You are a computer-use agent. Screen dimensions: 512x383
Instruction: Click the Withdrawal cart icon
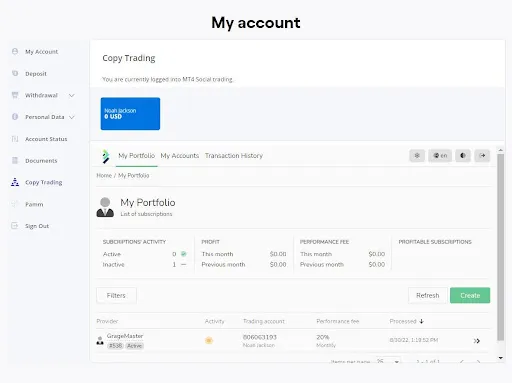[15, 95]
